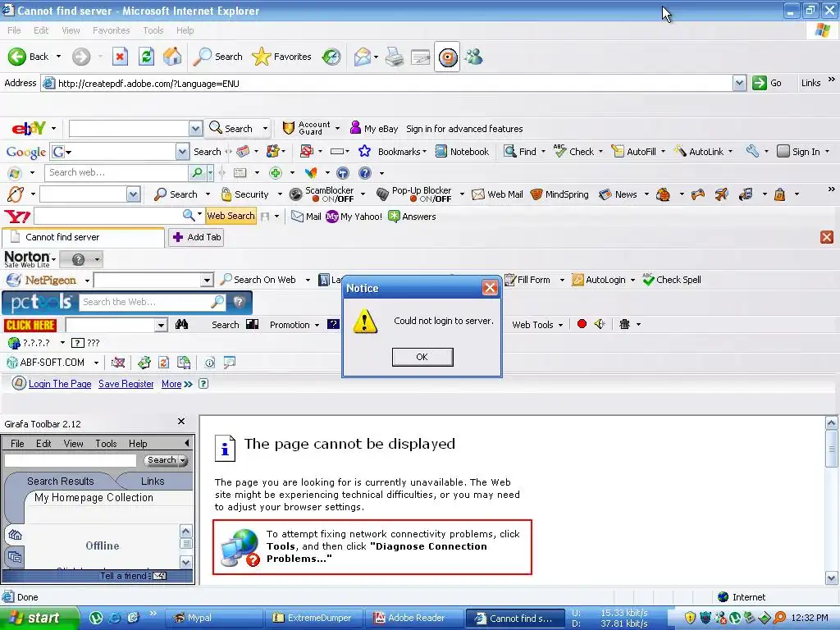Image resolution: width=840 pixels, height=630 pixels.
Task: Open My eBay toolbar button
Action: coord(374,129)
